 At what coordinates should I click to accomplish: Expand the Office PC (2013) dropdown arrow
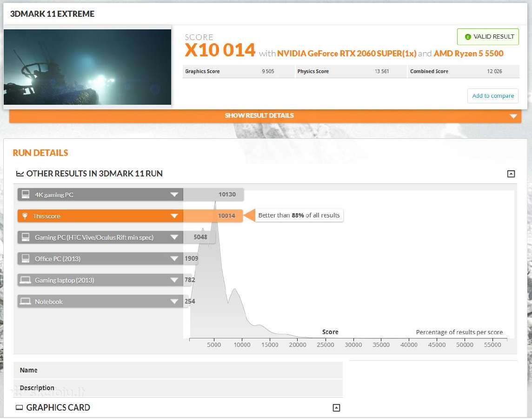tap(174, 259)
